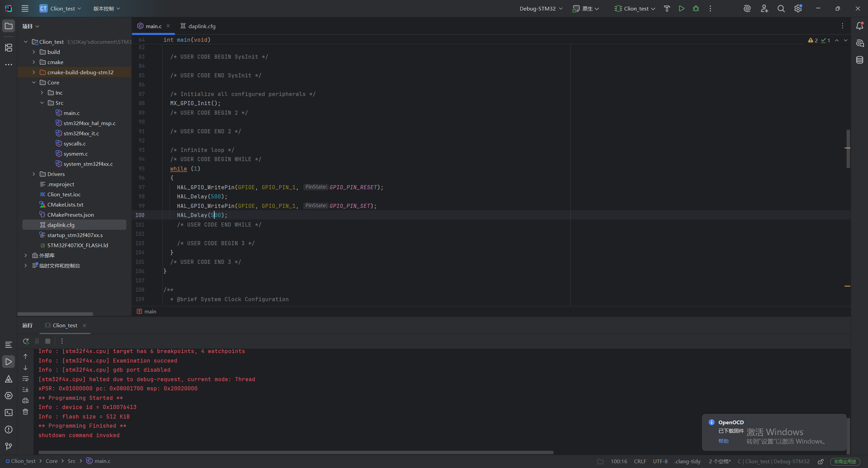Viewport: 868px width, 468px height.
Task: Open the Structure tool window icon
Action: [8, 47]
